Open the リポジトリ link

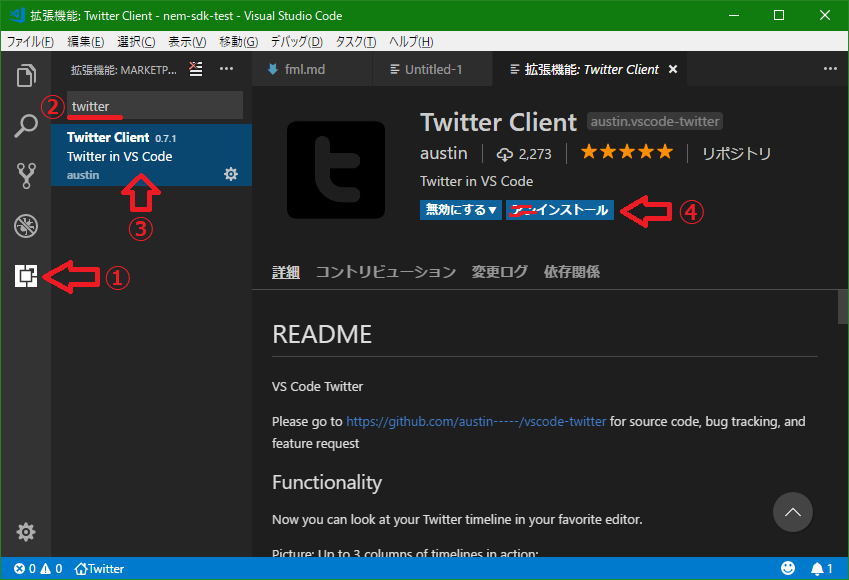tap(736, 154)
